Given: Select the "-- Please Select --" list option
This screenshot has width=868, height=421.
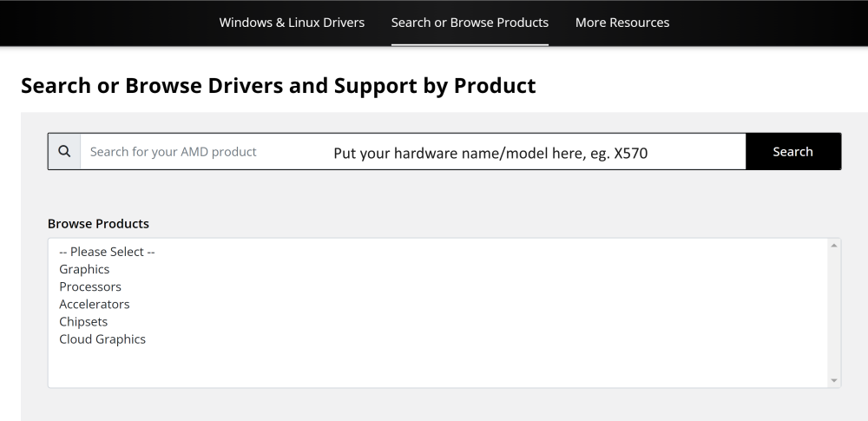Looking at the screenshot, I should pyautogui.click(x=107, y=252).
